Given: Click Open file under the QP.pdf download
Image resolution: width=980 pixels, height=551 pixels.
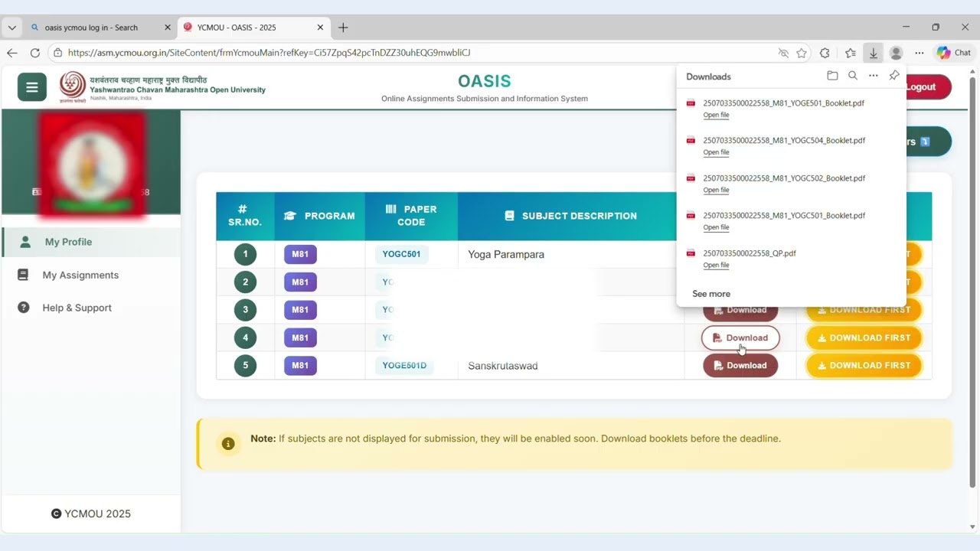Looking at the screenshot, I should 716,265.
